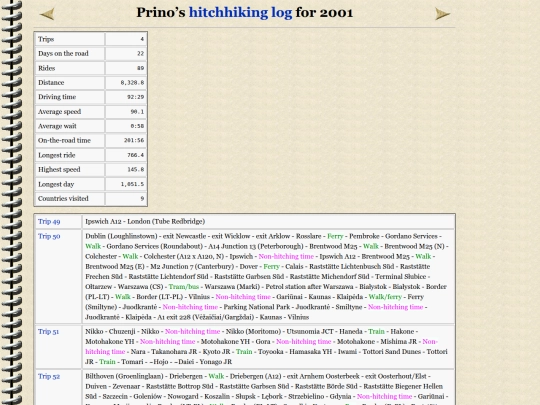Select the 'Trips' row label
This screenshot has height=405, width=540.
coord(46,39)
